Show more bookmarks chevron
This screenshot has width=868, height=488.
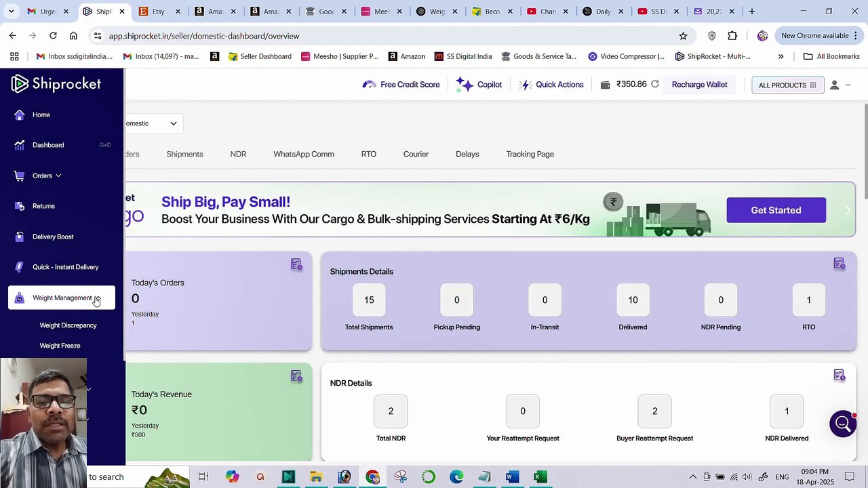[781, 56]
